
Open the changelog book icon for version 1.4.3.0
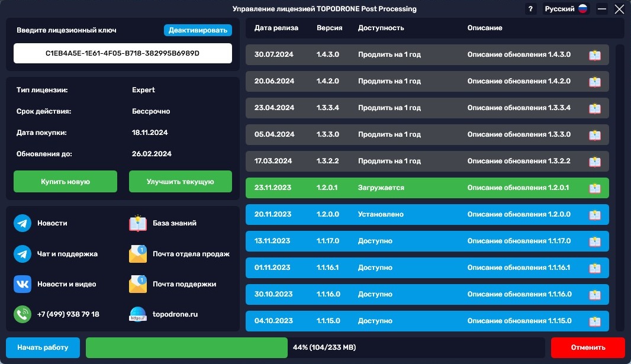595,55
